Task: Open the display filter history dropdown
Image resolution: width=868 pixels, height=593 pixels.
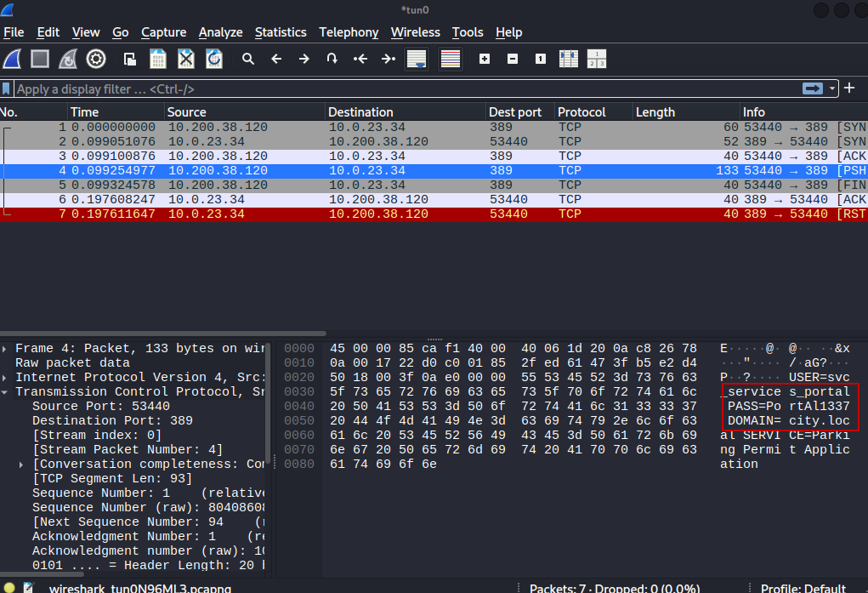Action: coord(833,88)
